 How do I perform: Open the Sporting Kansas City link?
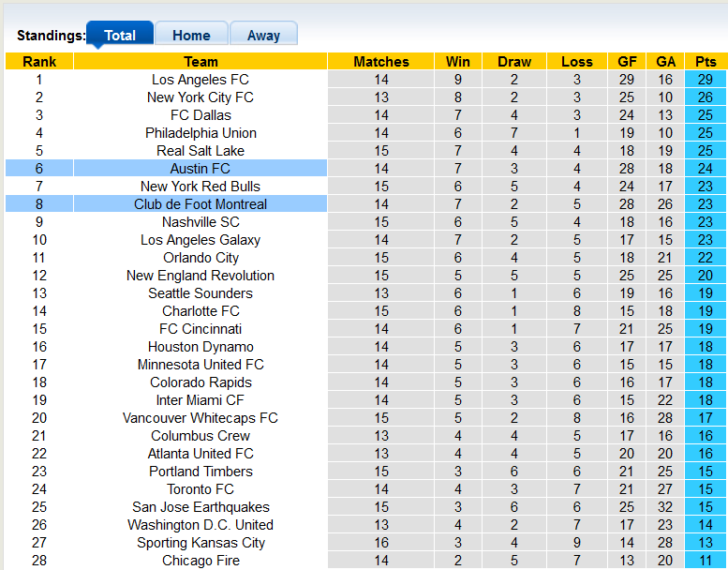click(x=201, y=543)
